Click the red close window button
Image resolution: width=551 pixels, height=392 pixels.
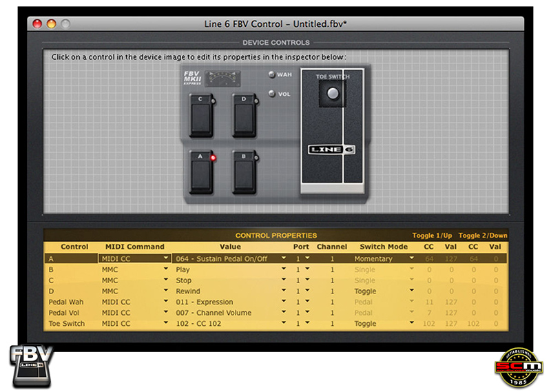pyautogui.click(x=37, y=23)
